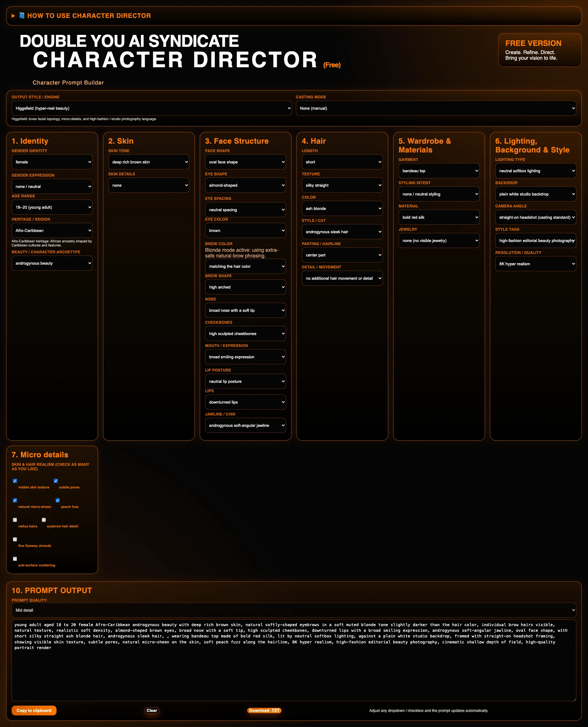
Task: Open Prompt Quality dropdown Mid detail
Action: coord(294,610)
